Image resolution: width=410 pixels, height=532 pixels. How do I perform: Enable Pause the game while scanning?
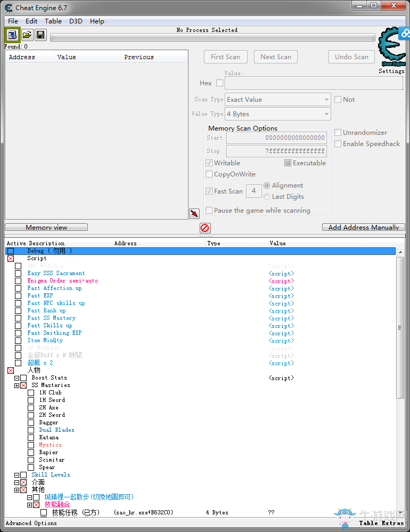[x=209, y=211]
